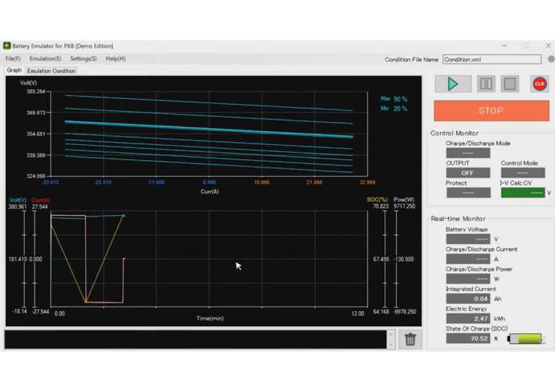The image size is (555, 392).
Task: Open the Help(H) menu
Action: [116, 58]
